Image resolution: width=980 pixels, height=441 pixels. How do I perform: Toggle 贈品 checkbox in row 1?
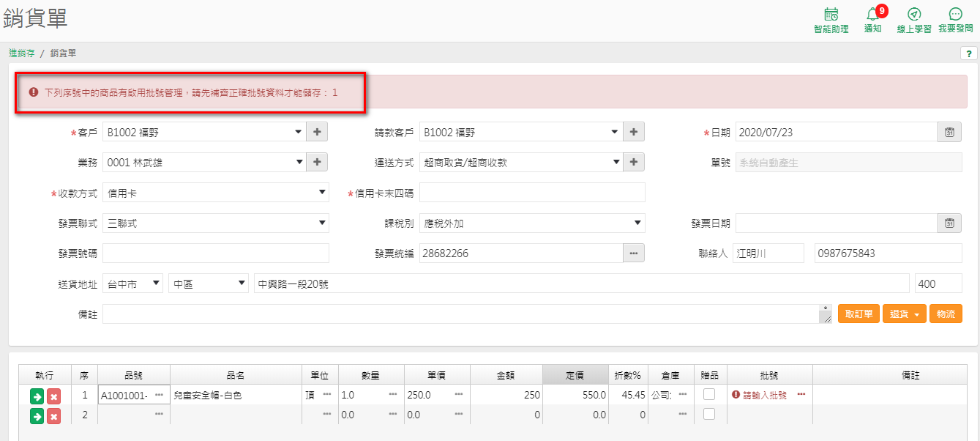click(709, 395)
